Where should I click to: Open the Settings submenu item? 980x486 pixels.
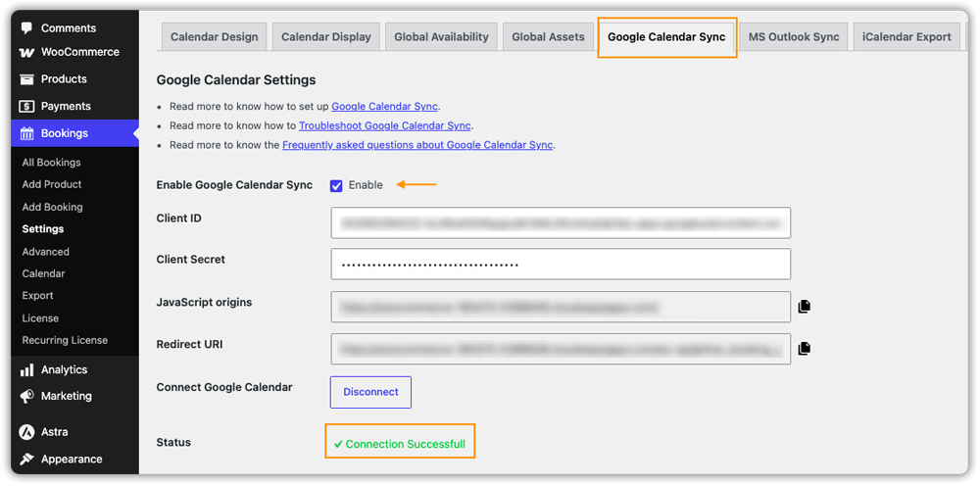[42, 229]
